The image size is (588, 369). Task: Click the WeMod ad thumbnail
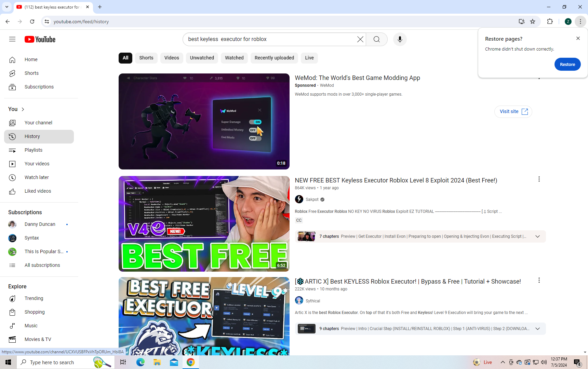204,122
